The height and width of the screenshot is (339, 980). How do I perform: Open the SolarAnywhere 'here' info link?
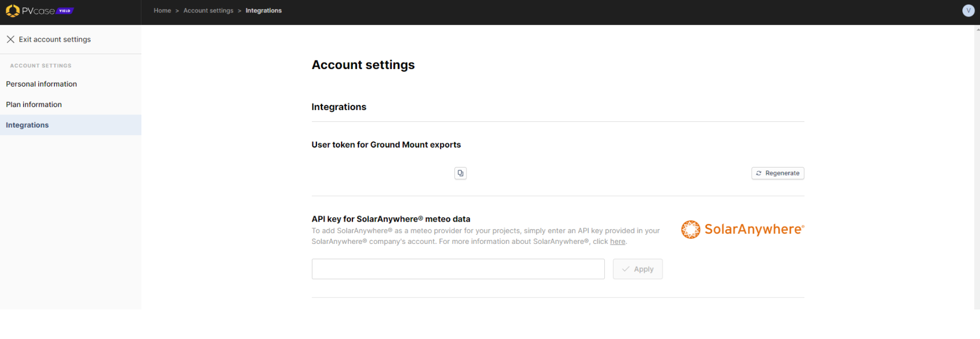point(617,242)
